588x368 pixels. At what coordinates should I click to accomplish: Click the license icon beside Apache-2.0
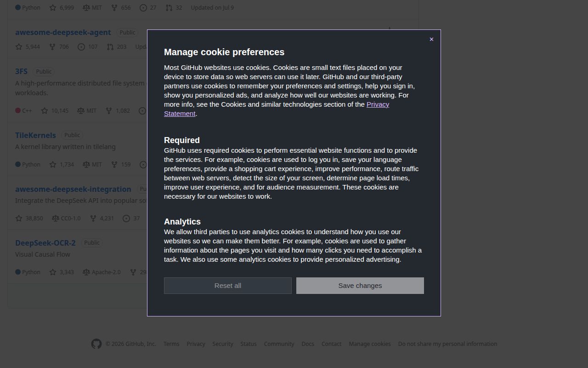coord(86,272)
